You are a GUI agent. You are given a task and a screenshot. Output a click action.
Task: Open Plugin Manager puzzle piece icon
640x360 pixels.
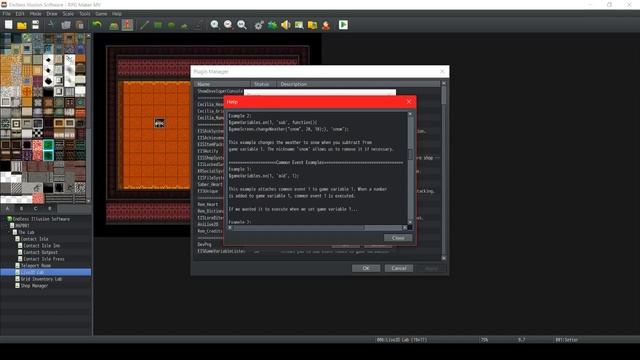pyautogui.click(x=272, y=25)
